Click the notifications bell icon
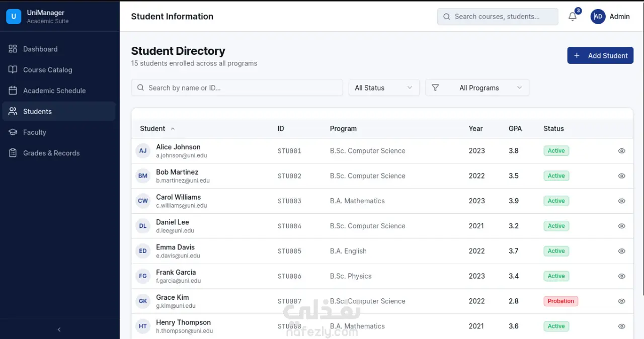The width and height of the screenshot is (644, 339). click(x=573, y=17)
